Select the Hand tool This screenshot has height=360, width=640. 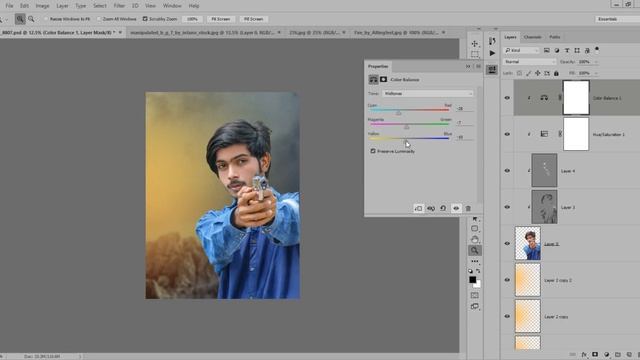(474, 239)
